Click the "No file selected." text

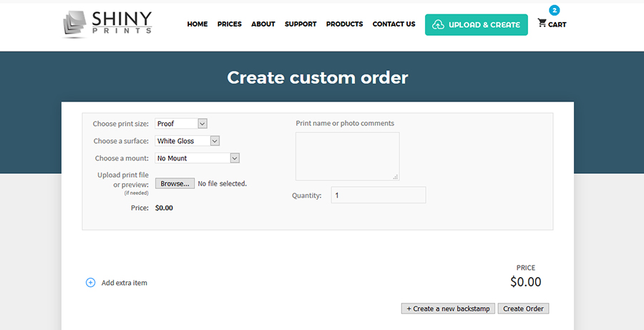[223, 184]
